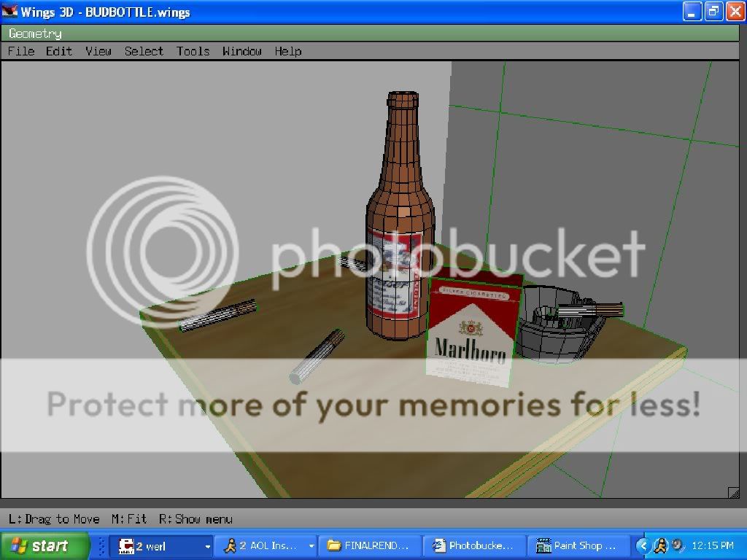This screenshot has height=560, width=747.
Task: Open the Window menu
Action: (x=241, y=51)
